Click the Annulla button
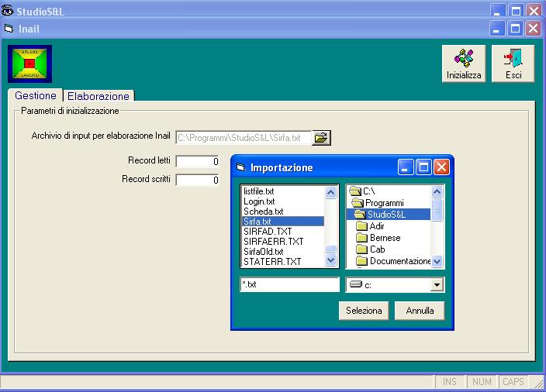 (x=420, y=310)
